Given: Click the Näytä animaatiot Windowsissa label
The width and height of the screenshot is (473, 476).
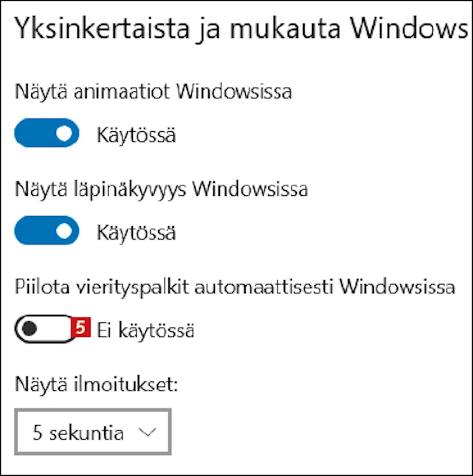Looking at the screenshot, I should (153, 92).
